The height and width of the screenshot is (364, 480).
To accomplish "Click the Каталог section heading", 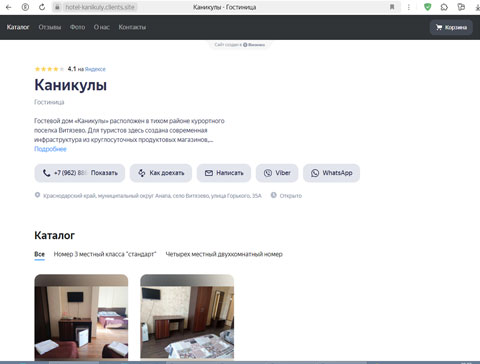I will (54, 235).
